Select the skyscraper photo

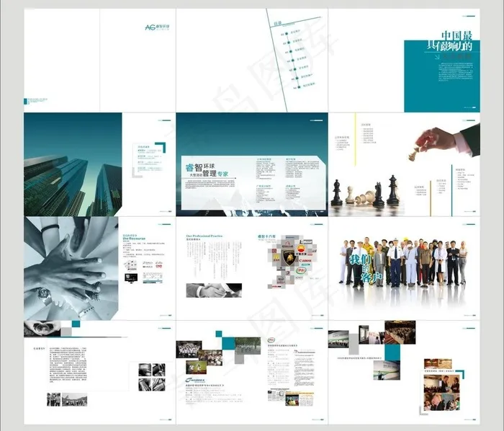point(72,164)
